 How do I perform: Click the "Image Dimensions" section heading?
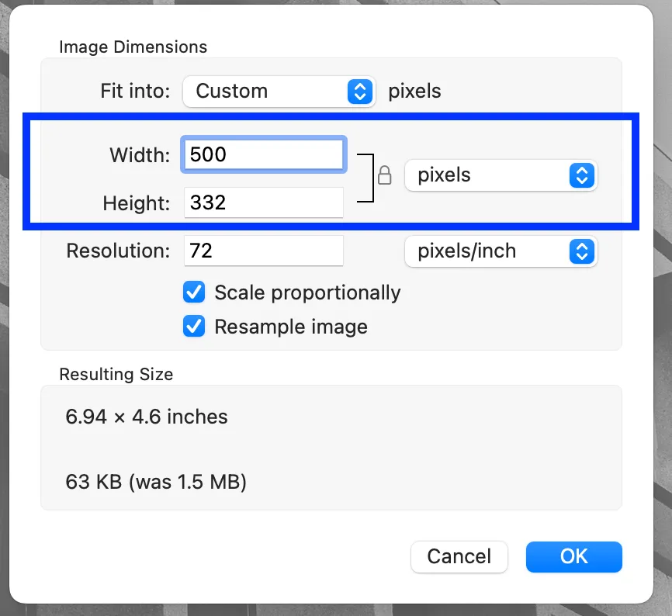tap(133, 47)
